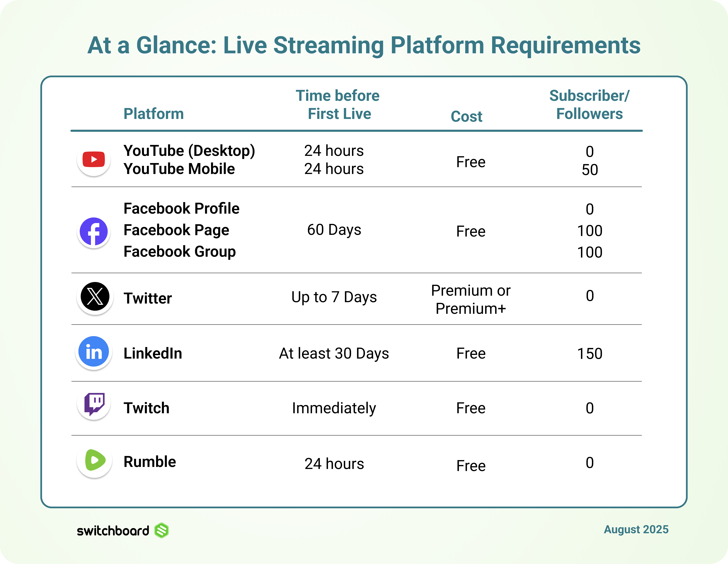Click the X (Twitter) logo icon
The width and height of the screenshot is (728, 564).
click(x=95, y=297)
